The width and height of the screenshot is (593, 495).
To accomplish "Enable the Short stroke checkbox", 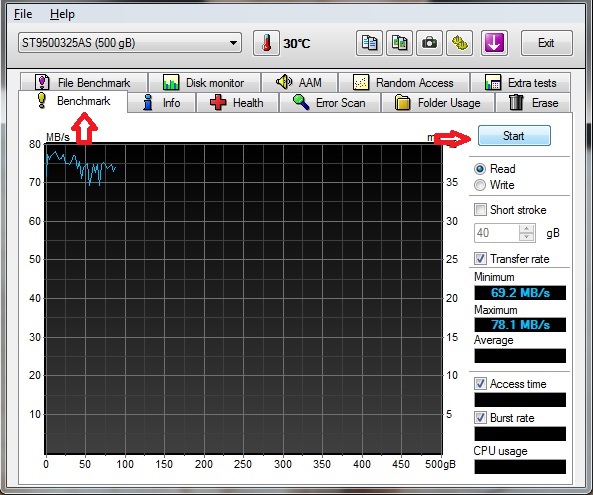I will point(480,209).
